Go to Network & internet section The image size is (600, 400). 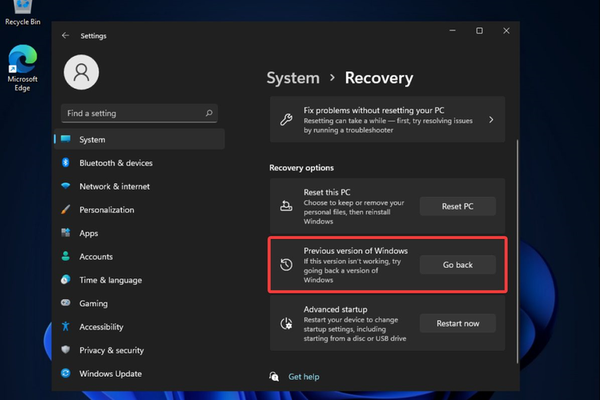click(x=114, y=186)
